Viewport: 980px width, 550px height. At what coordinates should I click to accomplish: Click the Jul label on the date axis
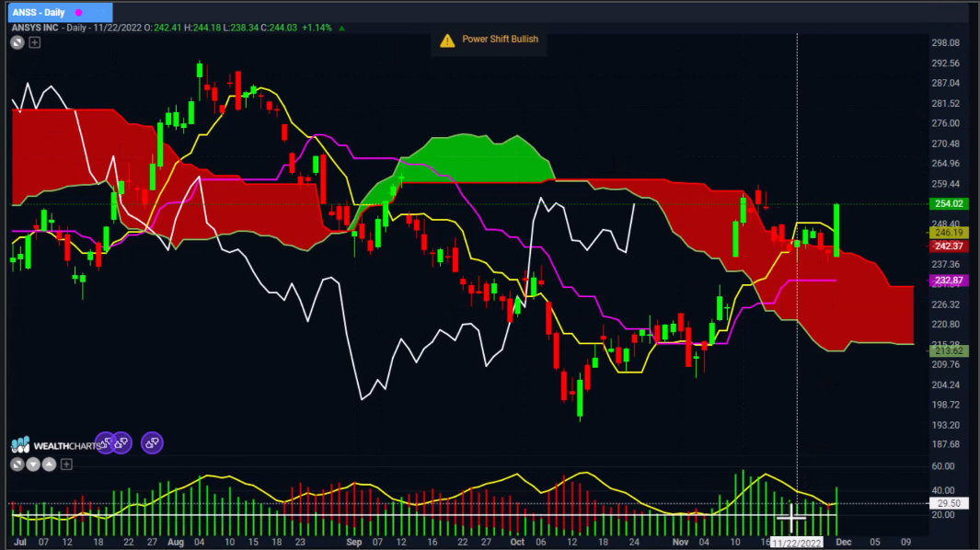(x=20, y=542)
